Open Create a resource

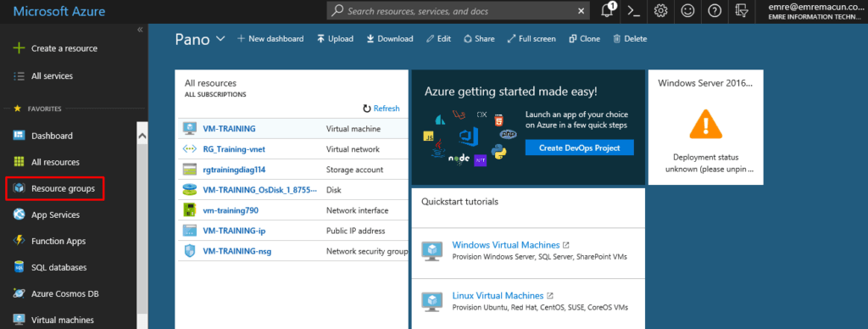click(x=64, y=48)
